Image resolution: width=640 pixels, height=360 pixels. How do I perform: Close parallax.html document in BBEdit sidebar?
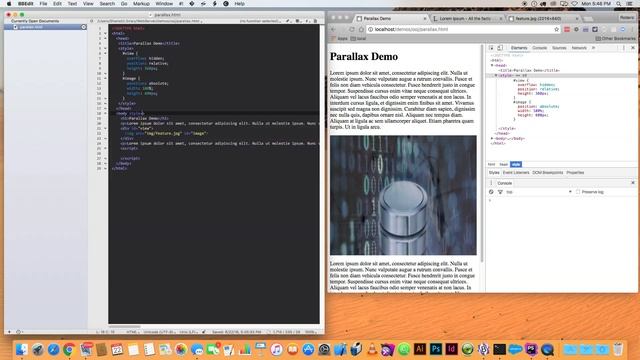tap(83, 27)
